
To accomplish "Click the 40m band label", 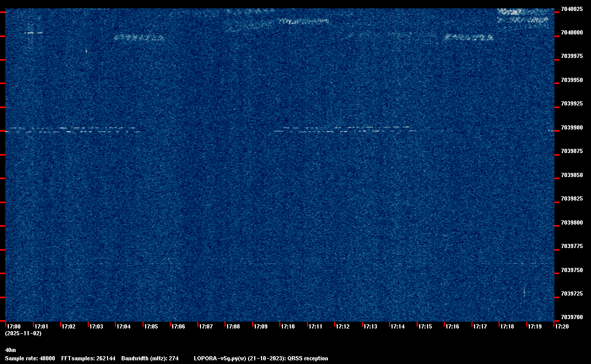I will coord(10,350).
